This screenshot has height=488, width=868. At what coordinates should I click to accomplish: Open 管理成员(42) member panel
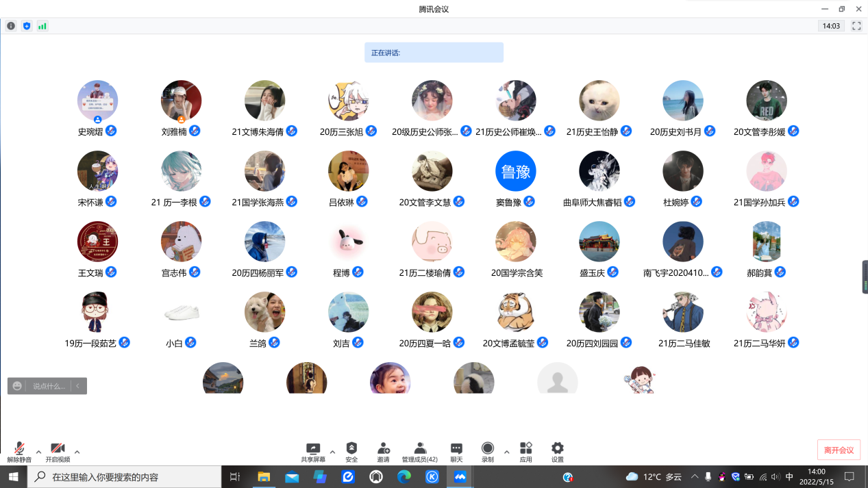tap(419, 452)
